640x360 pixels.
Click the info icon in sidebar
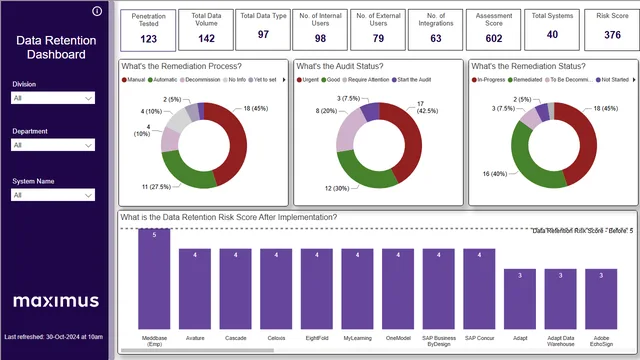coord(97,11)
